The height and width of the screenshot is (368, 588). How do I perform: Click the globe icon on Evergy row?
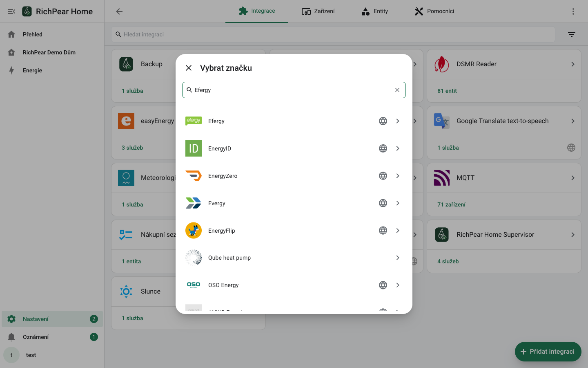[x=383, y=203]
